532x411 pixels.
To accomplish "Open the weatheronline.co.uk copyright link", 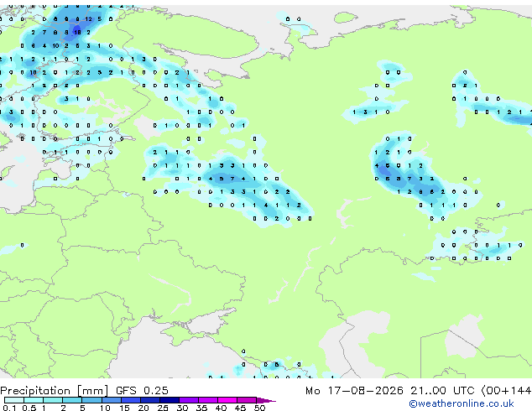I will click(461, 403).
